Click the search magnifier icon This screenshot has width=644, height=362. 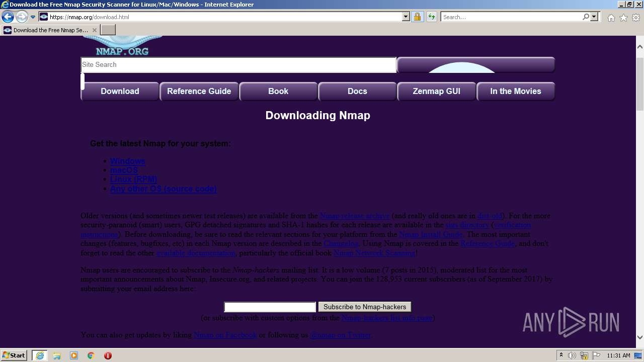586,17
